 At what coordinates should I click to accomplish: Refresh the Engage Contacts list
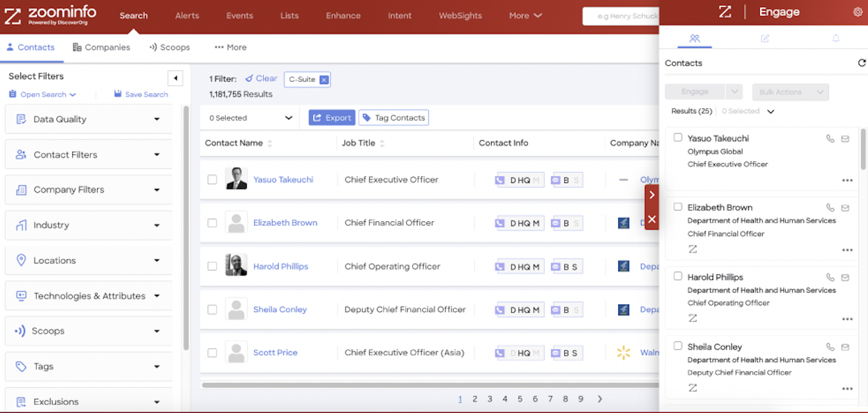pyautogui.click(x=862, y=63)
